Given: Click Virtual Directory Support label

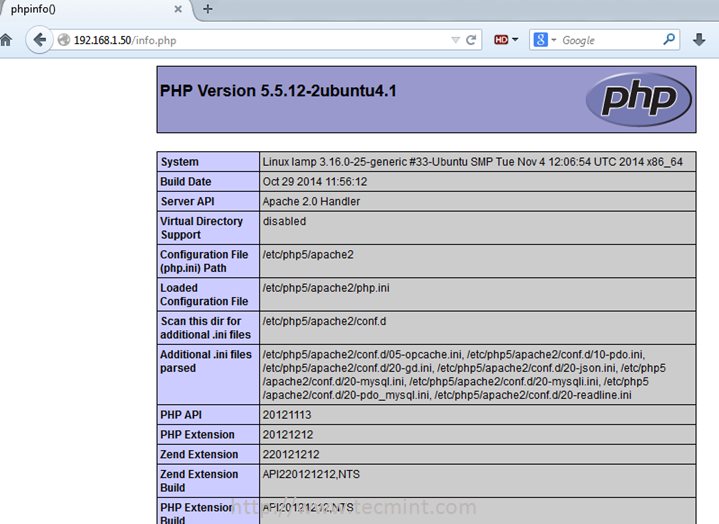Looking at the screenshot, I should 208,228.
